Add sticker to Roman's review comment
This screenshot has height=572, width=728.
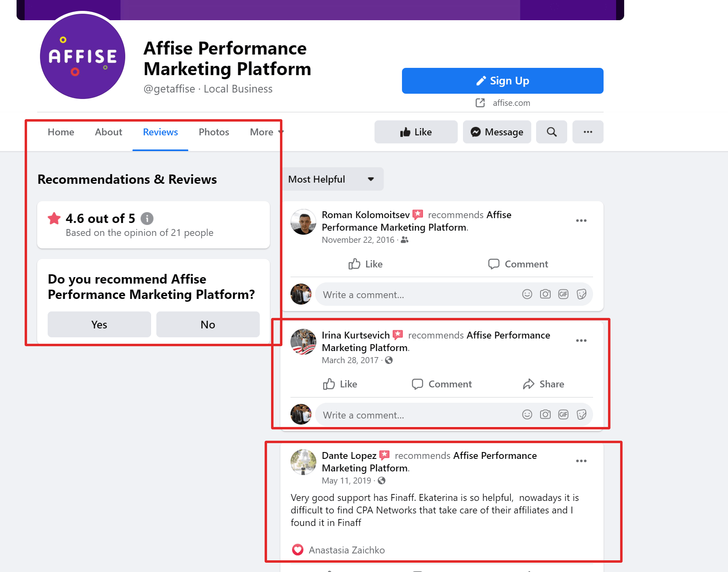coord(581,294)
